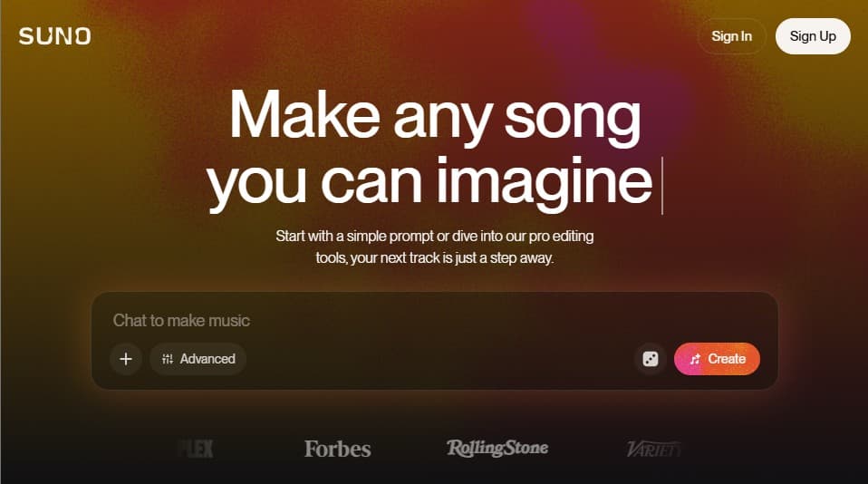868x484 pixels.
Task: Open the plus attachment button
Action: 126,359
